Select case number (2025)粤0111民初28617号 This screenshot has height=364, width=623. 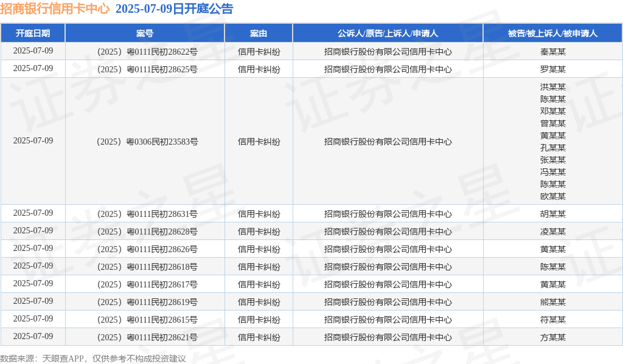point(147,284)
